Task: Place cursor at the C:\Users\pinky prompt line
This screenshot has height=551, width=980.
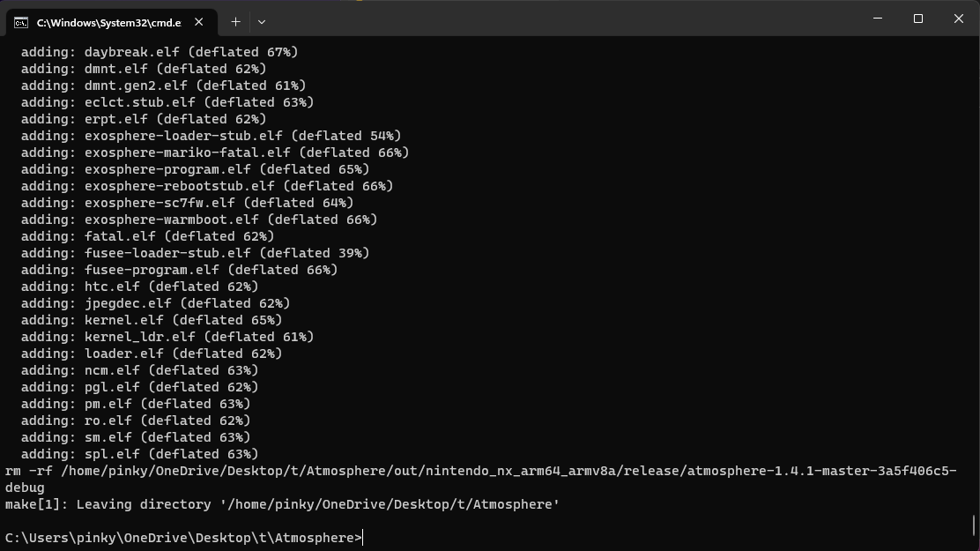Action: pos(183,538)
